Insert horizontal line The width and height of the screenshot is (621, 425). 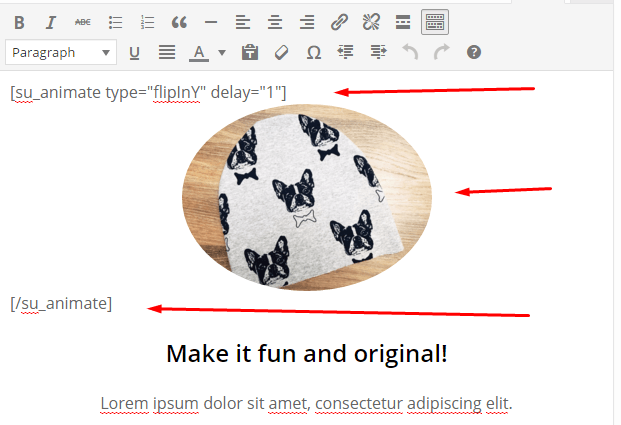(211, 21)
